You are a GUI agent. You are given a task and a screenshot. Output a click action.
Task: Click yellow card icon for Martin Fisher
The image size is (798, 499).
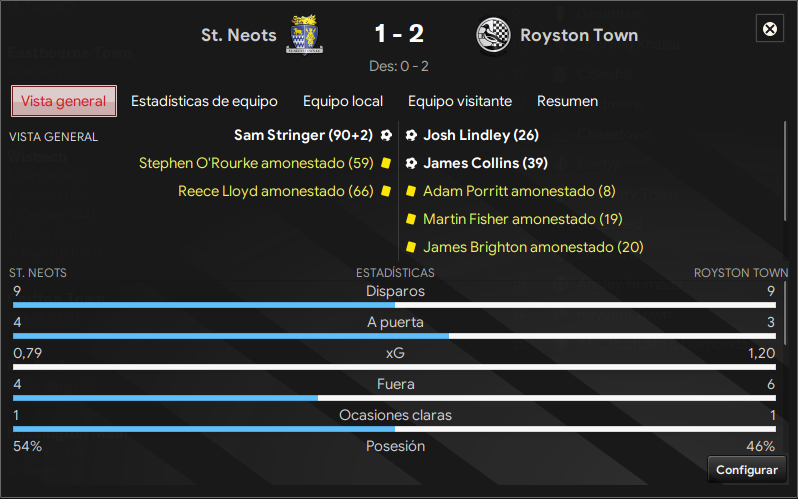click(411, 219)
